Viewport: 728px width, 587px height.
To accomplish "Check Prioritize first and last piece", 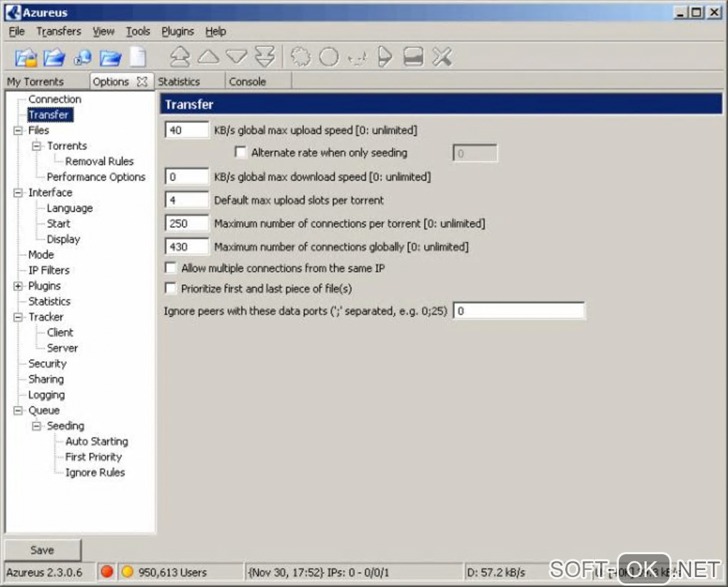I will [x=171, y=288].
